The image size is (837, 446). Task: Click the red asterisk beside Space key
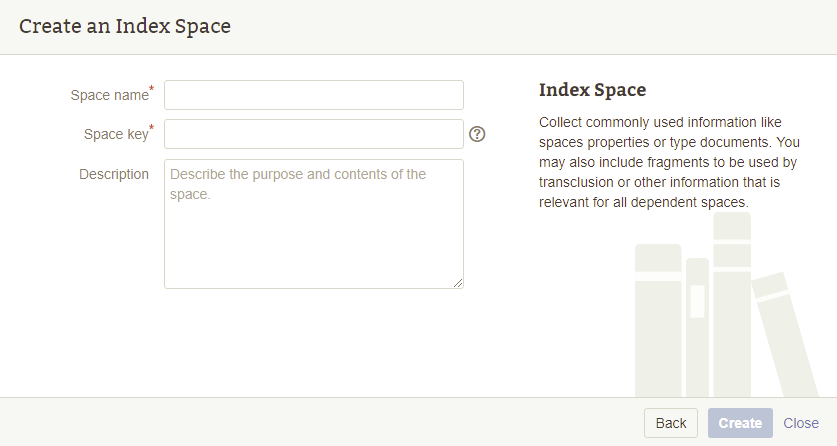click(x=152, y=129)
